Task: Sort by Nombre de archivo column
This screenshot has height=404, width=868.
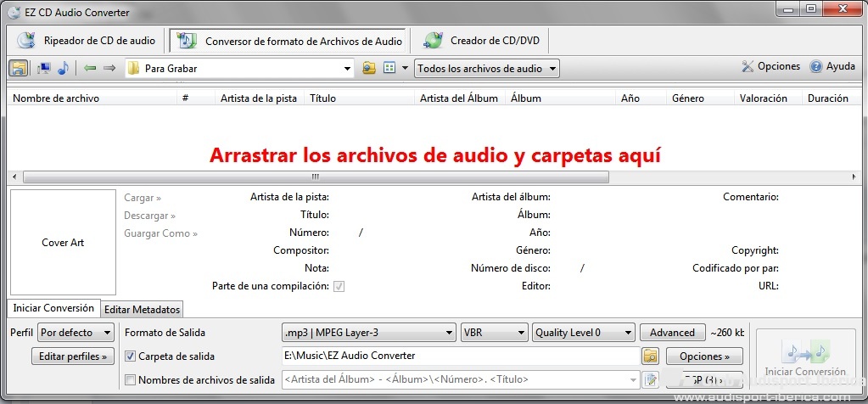Action: click(x=93, y=98)
